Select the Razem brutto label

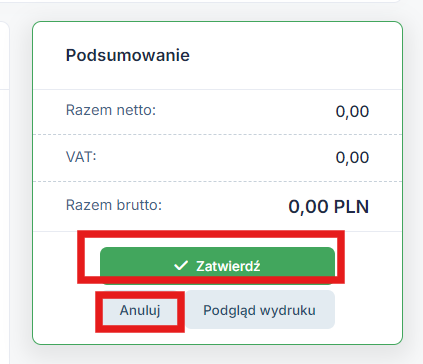tap(114, 205)
